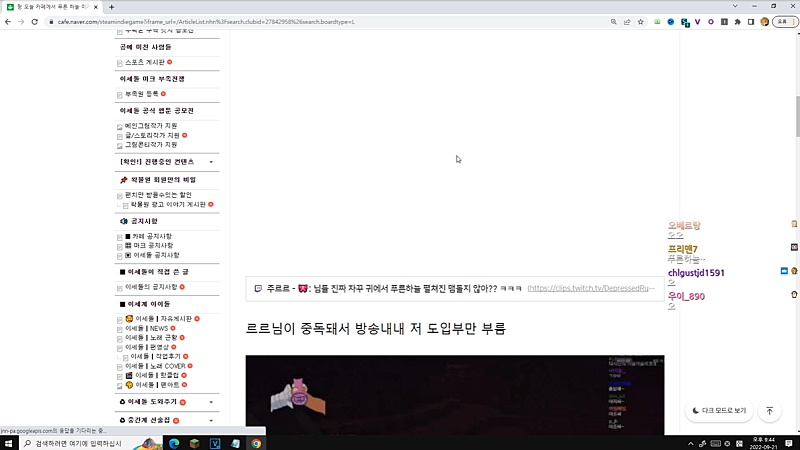Click the chat username 오베르망
Image resolution: width=800 pixels, height=450 pixels.
pos(684,226)
